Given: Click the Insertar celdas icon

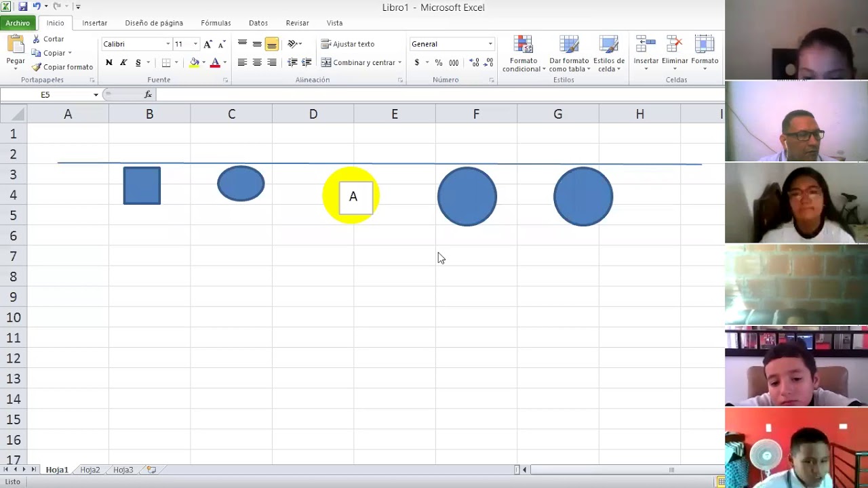Looking at the screenshot, I should coord(646,45).
